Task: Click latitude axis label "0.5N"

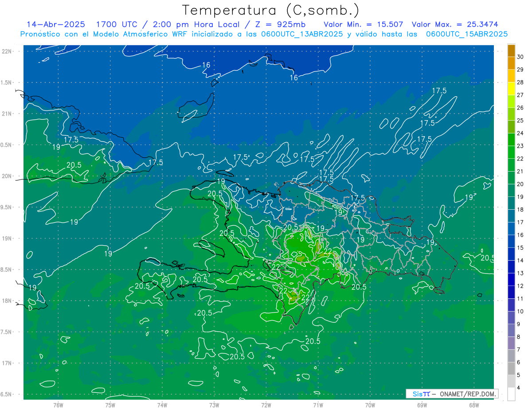Action: pos(7,145)
